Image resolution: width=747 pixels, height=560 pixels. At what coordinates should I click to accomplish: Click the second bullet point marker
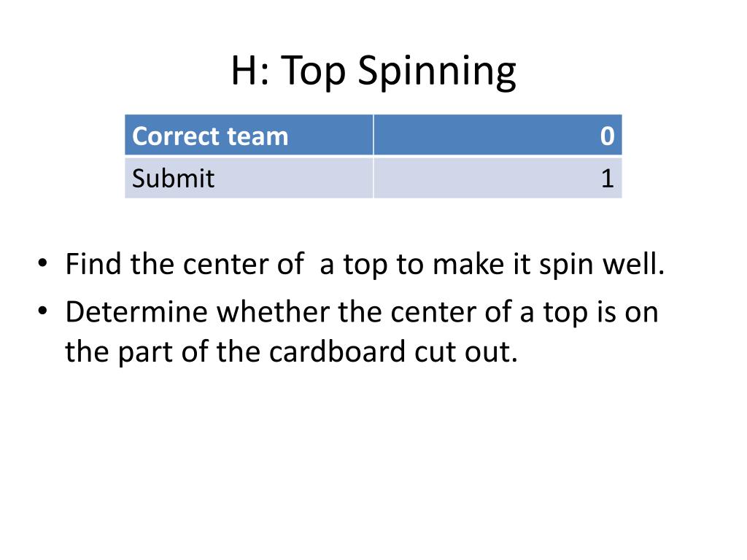43,311
